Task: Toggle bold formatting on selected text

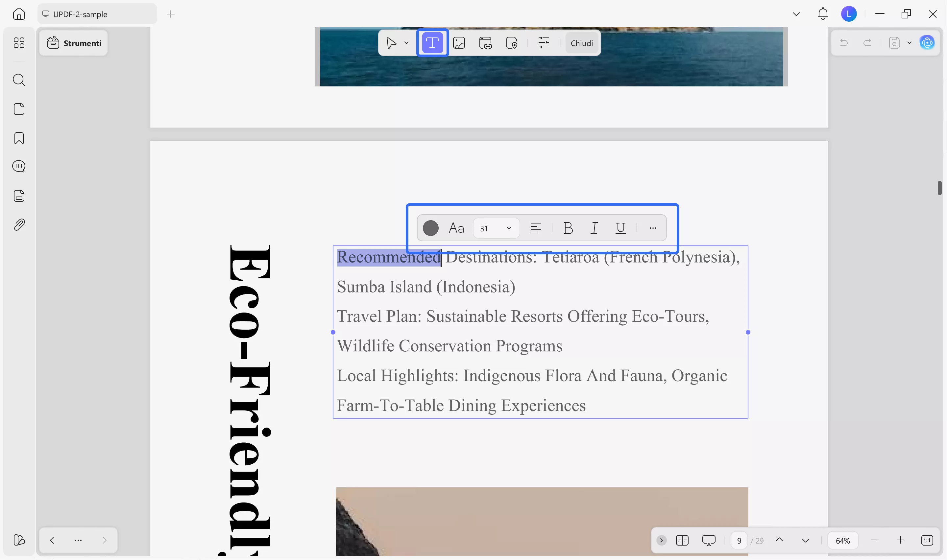Action: pos(568,228)
